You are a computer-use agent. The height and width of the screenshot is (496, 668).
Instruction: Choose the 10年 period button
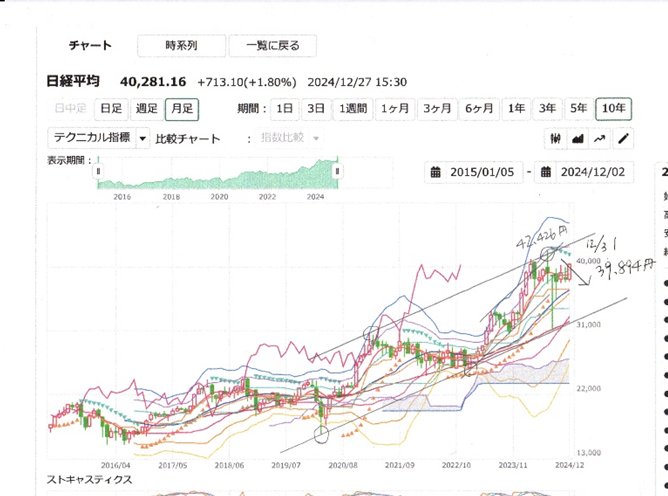[x=612, y=108]
